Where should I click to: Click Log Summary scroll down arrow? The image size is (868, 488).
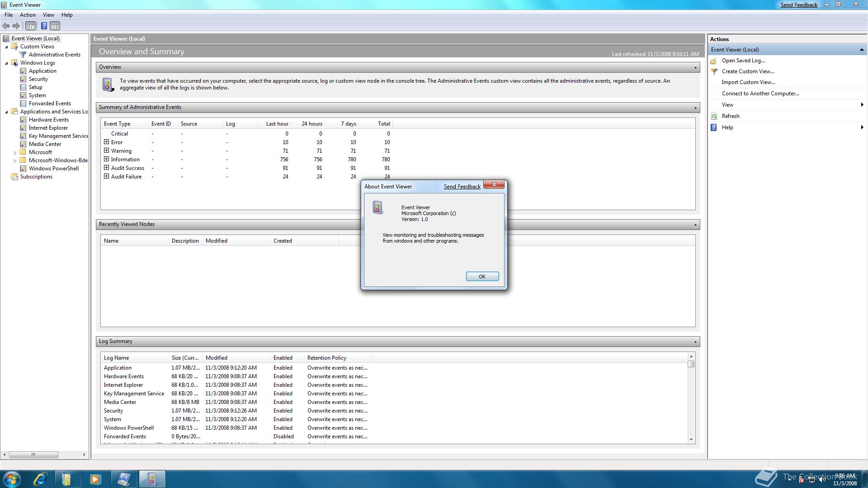coord(691,440)
